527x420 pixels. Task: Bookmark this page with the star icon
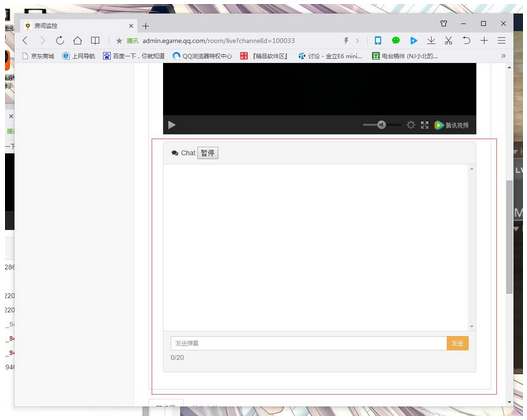(119, 41)
